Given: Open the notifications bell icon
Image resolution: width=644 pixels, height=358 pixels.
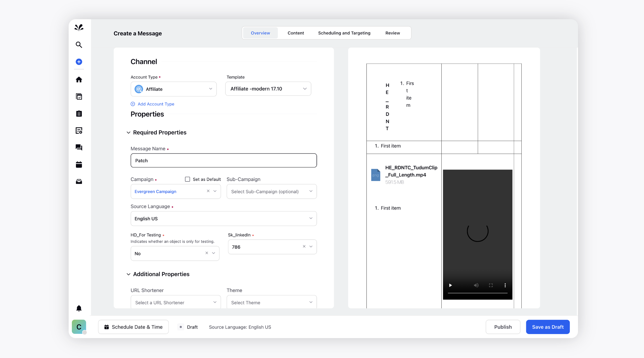Looking at the screenshot, I should 79,308.
